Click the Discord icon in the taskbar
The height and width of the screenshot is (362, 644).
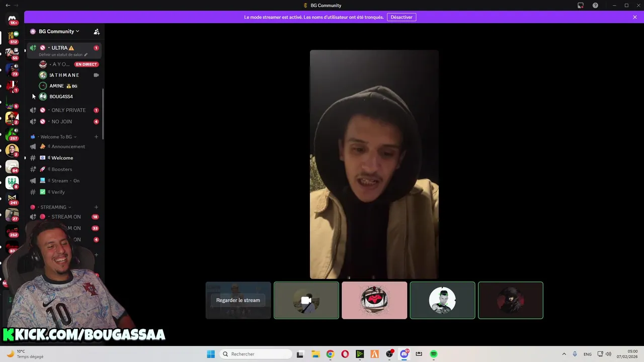(x=404, y=354)
